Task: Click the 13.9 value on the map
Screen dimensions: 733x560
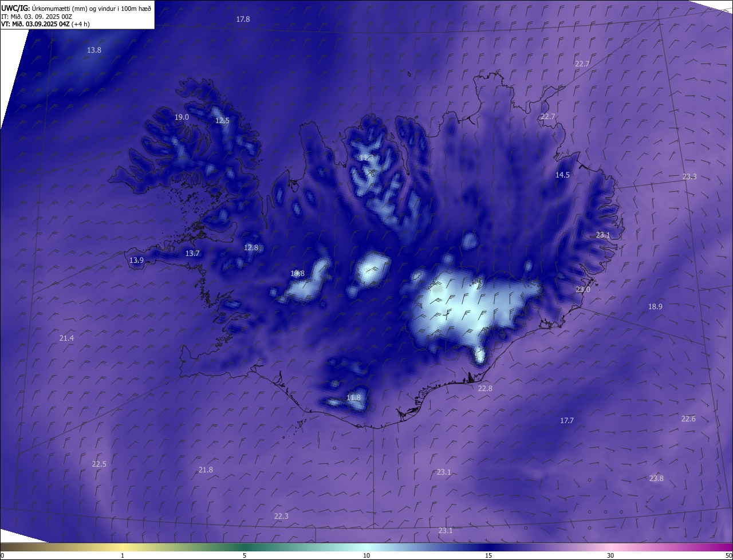Action: (136, 261)
